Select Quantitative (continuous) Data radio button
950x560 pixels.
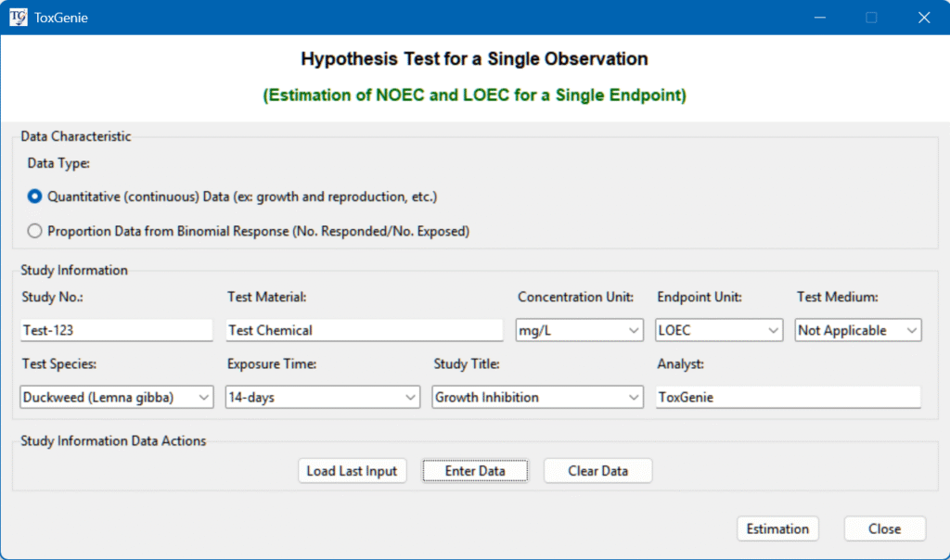click(x=35, y=197)
